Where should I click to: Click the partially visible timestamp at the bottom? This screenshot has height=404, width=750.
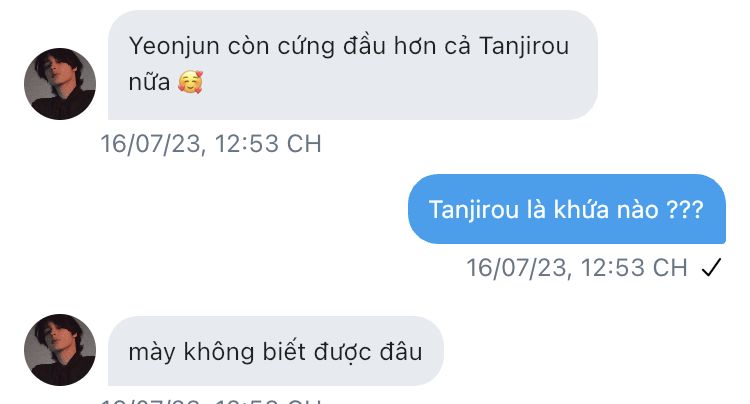tap(211, 401)
